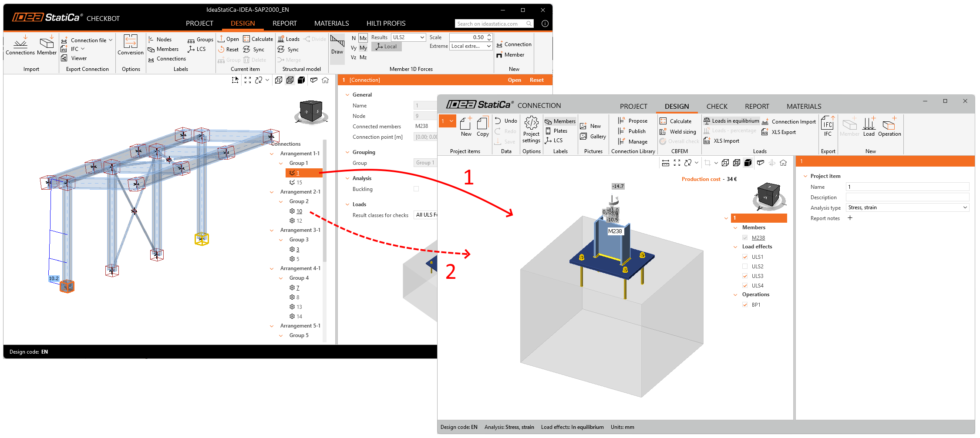Screen dimensions: 980x438
Task: Open HILTI PROFIS tab
Action: click(386, 23)
